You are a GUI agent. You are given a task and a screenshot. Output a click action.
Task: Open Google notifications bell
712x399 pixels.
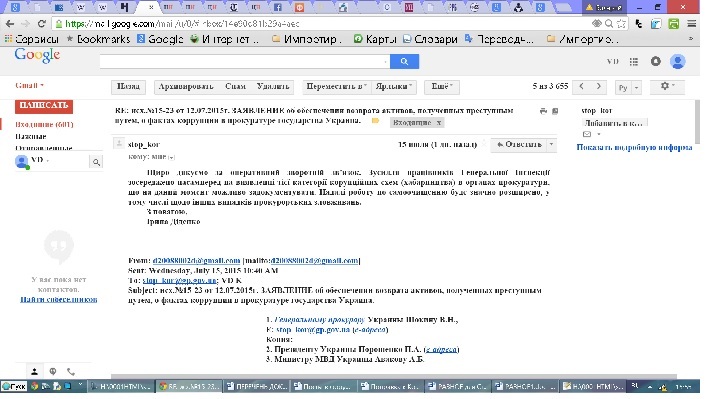click(655, 61)
